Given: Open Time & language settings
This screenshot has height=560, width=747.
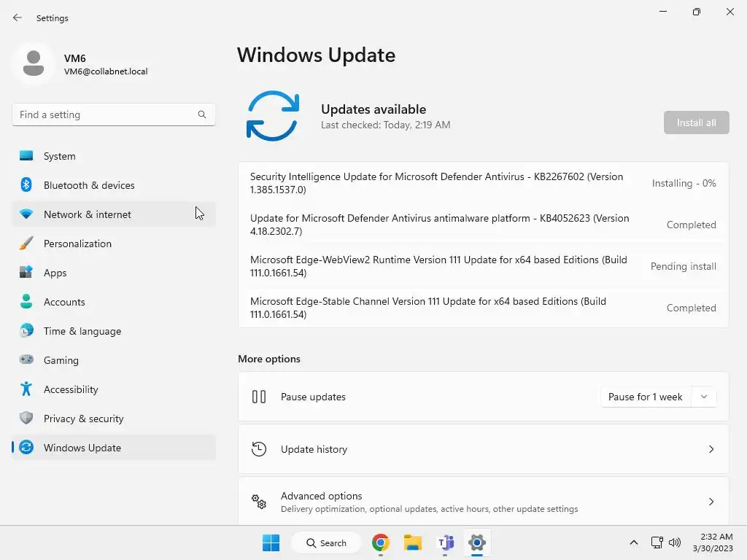Looking at the screenshot, I should [114, 330].
